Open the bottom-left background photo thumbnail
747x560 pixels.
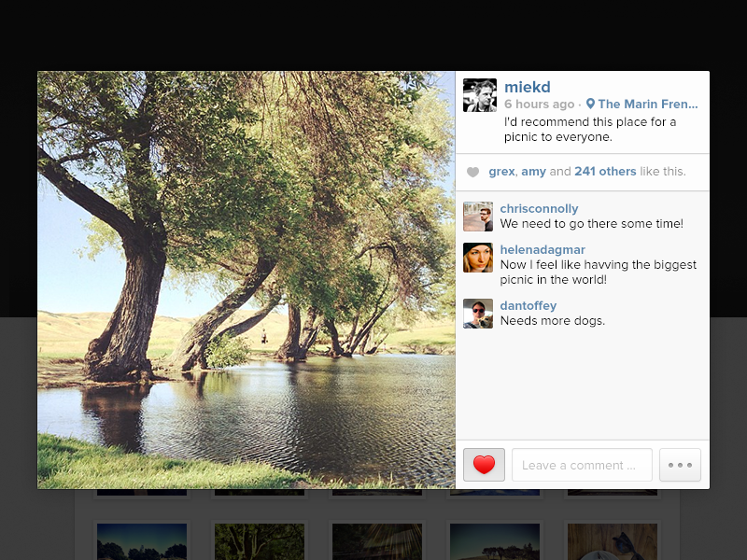[x=142, y=541]
